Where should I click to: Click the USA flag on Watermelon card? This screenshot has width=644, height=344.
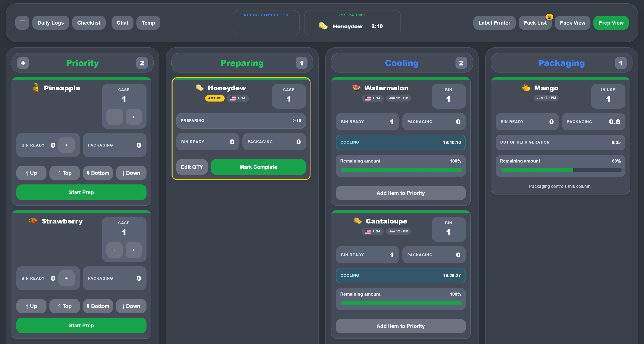click(x=368, y=98)
